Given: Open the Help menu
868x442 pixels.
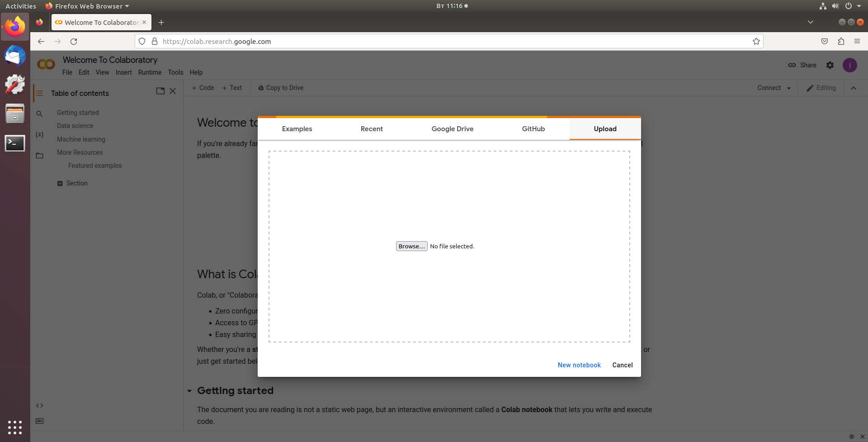Looking at the screenshot, I should tap(196, 72).
